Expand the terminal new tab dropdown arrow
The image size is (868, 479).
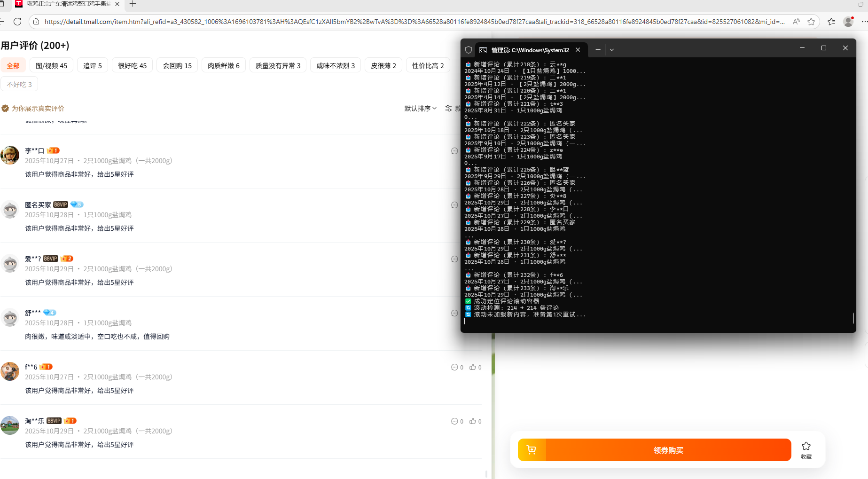(612, 50)
